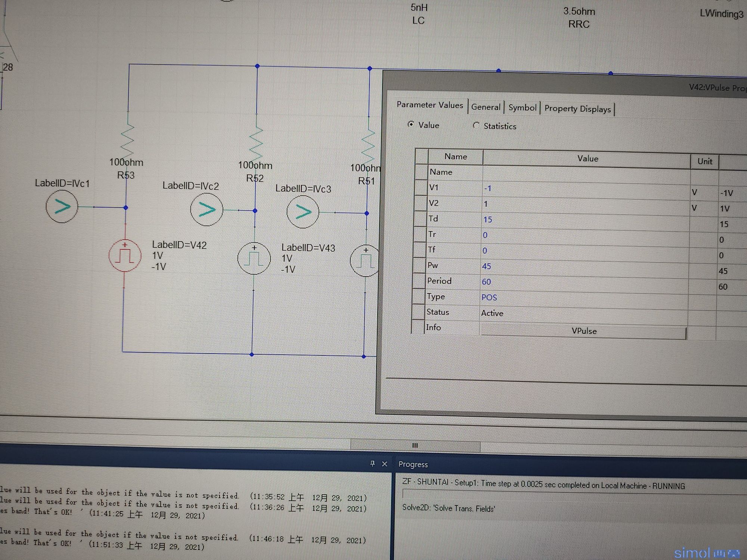Click the VPulse info button
747x560 pixels.
tap(583, 331)
